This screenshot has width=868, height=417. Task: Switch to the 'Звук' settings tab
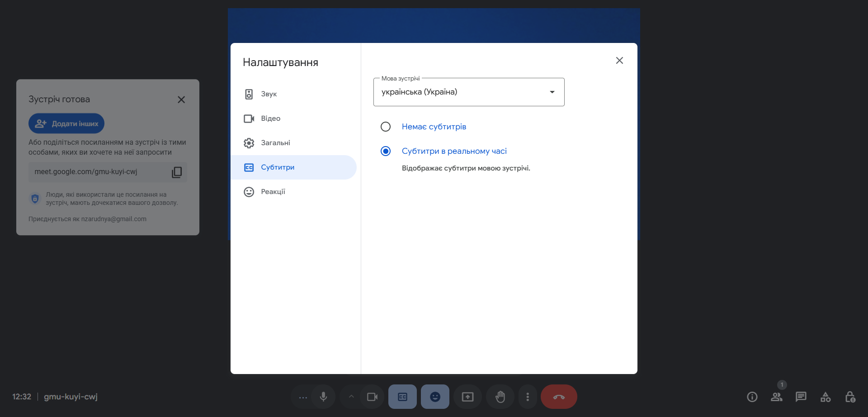pyautogui.click(x=269, y=94)
